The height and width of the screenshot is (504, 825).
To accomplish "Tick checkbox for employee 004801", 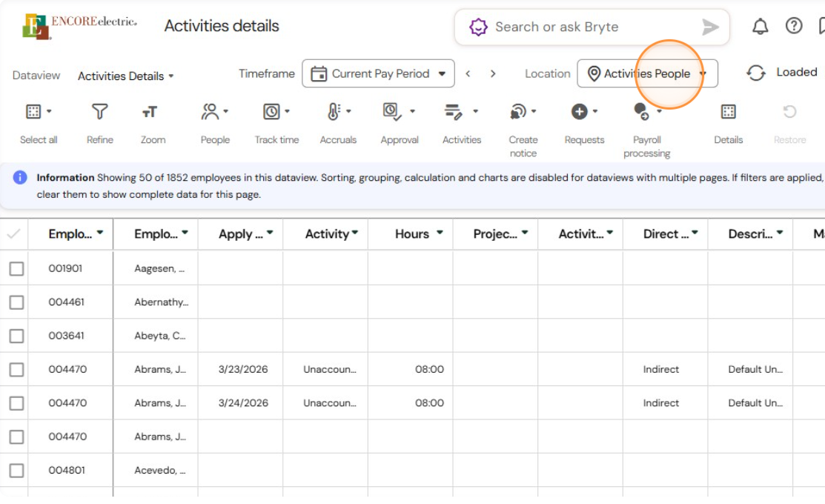I will coord(17,471).
